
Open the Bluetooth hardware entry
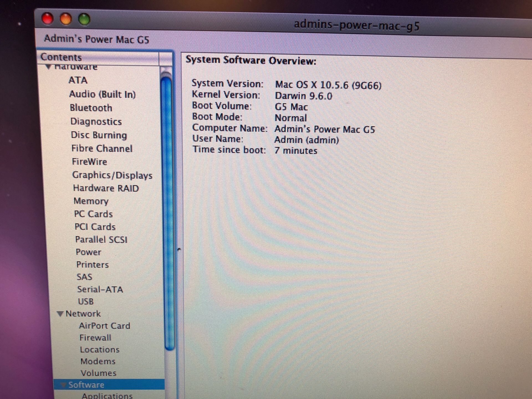(x=91, y=108)
